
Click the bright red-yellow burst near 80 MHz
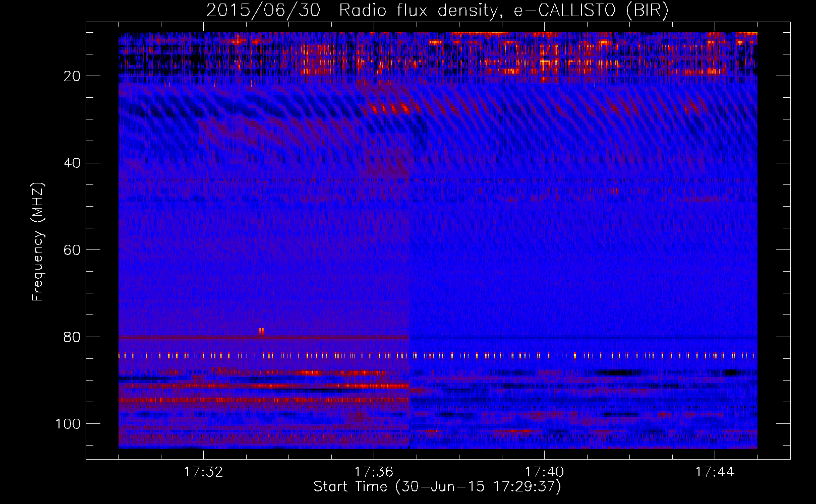[x=261, y=332]
